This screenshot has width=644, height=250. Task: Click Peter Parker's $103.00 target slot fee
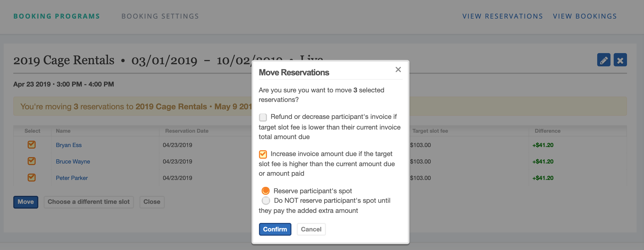coord(420,178)
